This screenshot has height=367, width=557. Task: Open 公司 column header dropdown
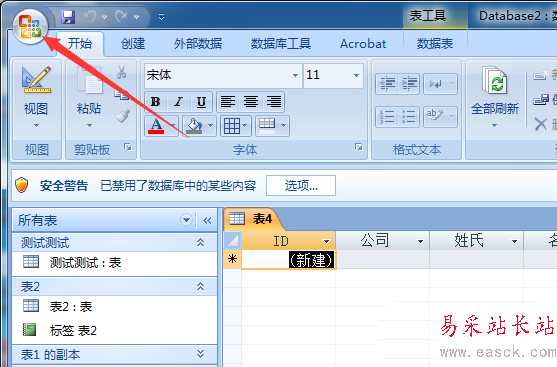pyautogui.click(x=421, y=242)
